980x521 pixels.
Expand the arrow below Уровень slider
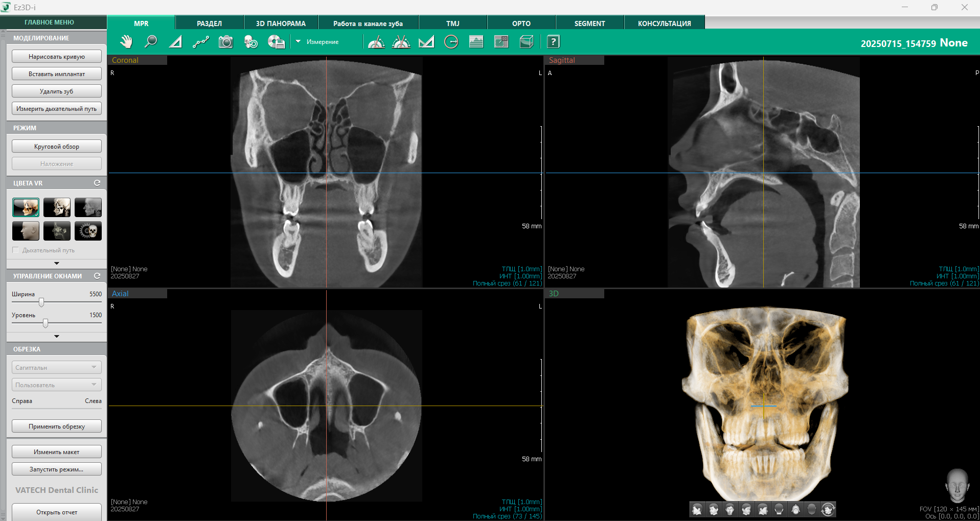pos(57,336)
